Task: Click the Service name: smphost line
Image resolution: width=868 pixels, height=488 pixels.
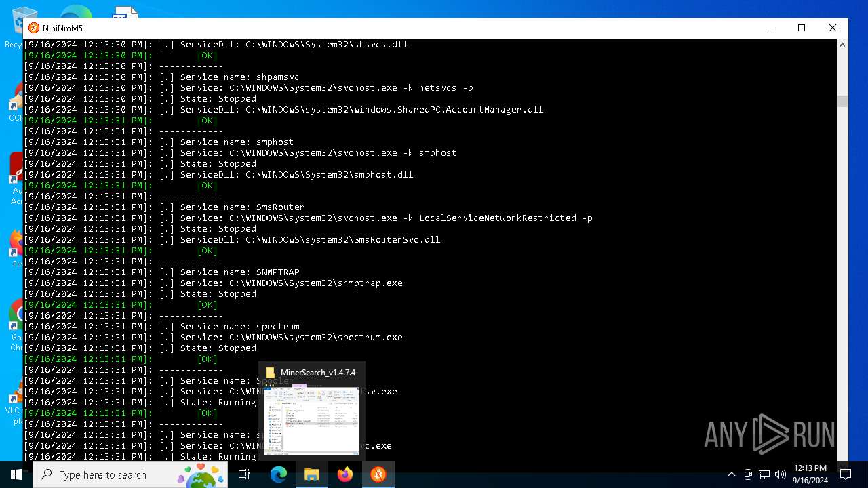Action: click(x=159, y=142)
